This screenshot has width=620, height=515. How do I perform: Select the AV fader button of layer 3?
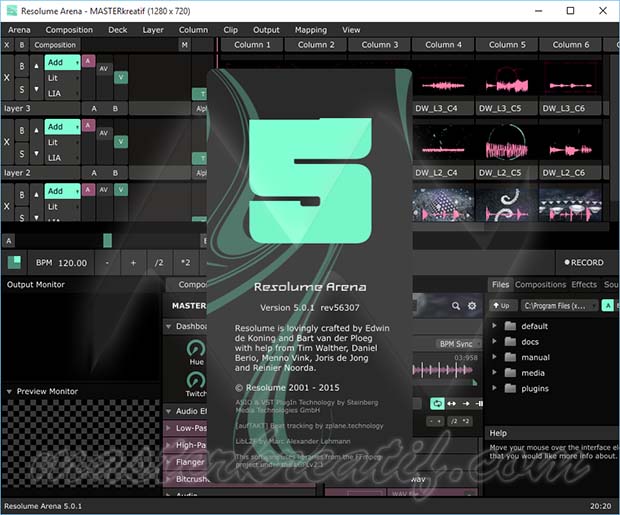[104, 68]
